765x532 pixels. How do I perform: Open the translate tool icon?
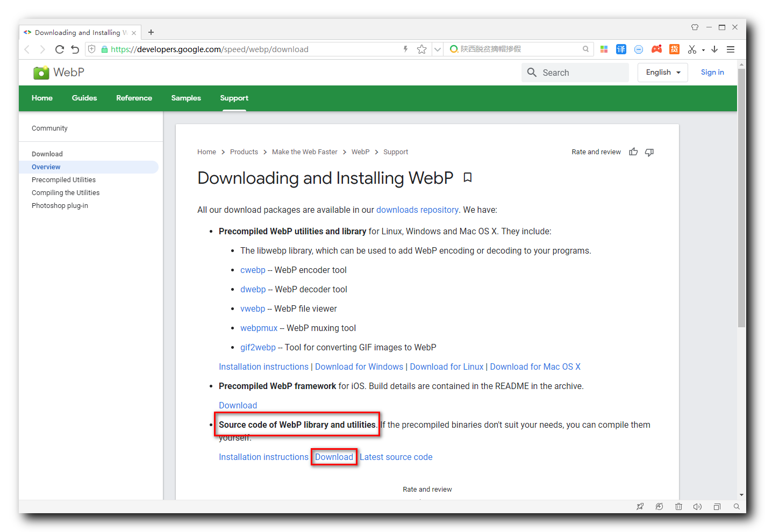point(621,49)
